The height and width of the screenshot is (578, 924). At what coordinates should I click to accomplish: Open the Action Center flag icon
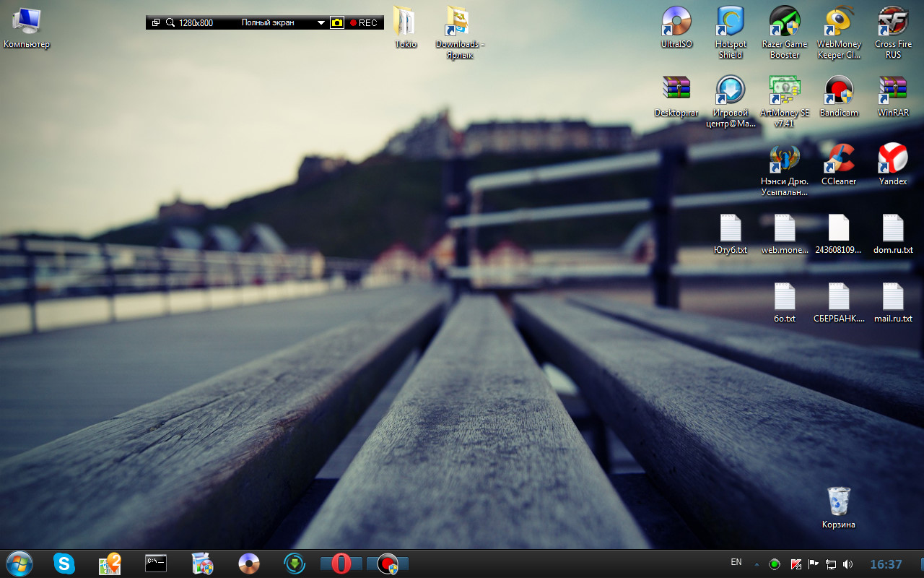point(814,564)
